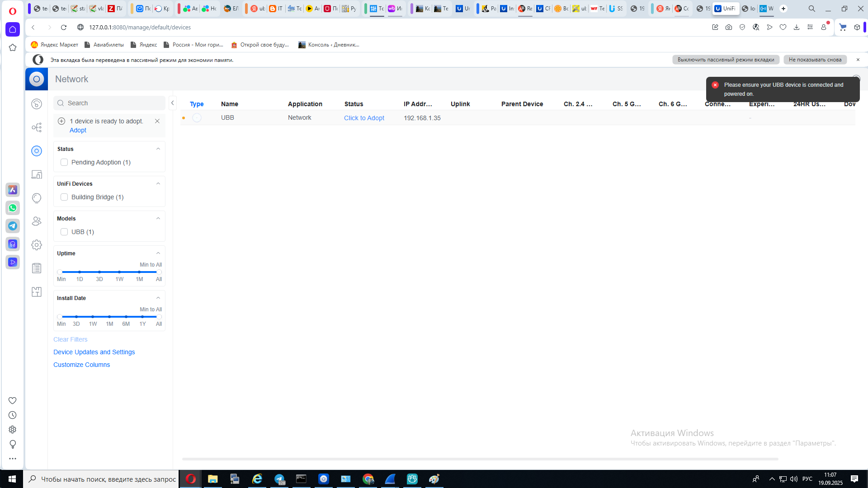The image size is (868, 488).
Task: Open Client Devices sidebar icon
Action: pyautogui.click(x=37, y=174)
